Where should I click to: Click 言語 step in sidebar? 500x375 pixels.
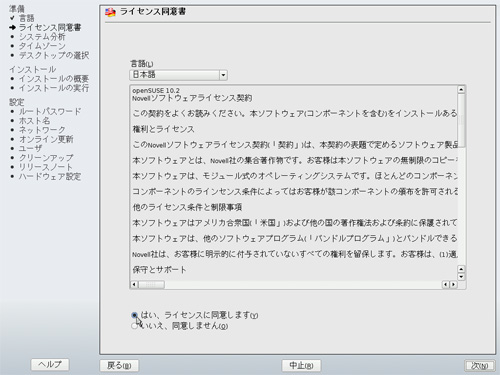point(27,18)
